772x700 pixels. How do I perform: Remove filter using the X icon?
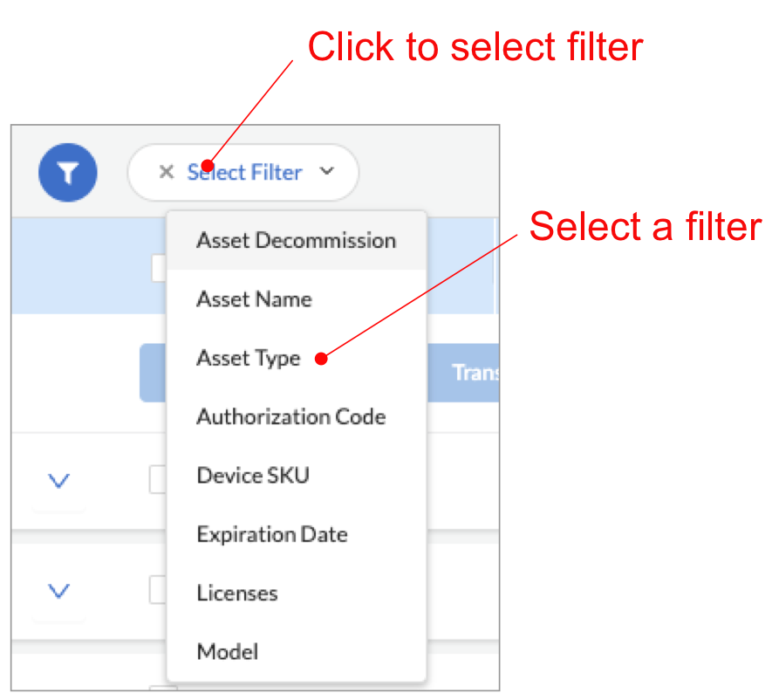coord(166,172)
